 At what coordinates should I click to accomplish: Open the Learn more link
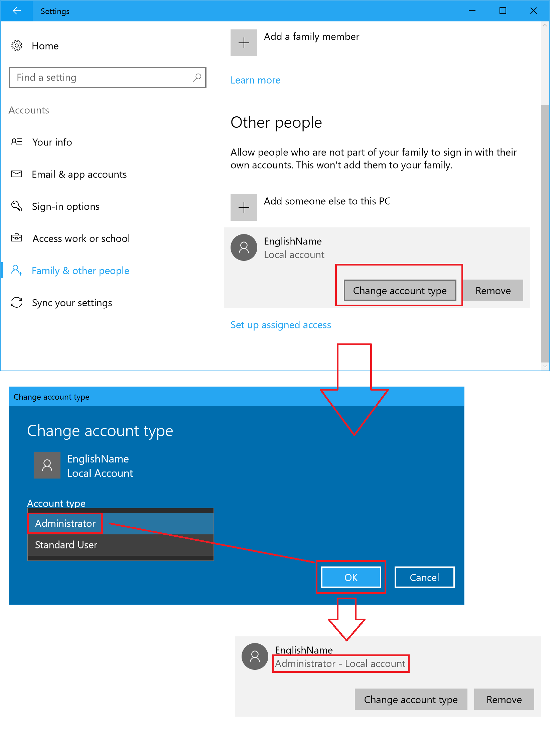[255, 80]
